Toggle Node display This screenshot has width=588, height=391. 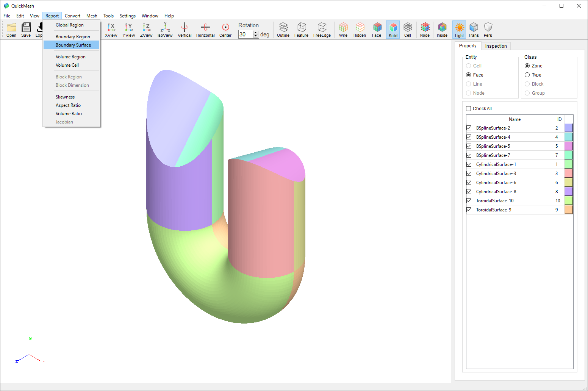pos(425,30)
